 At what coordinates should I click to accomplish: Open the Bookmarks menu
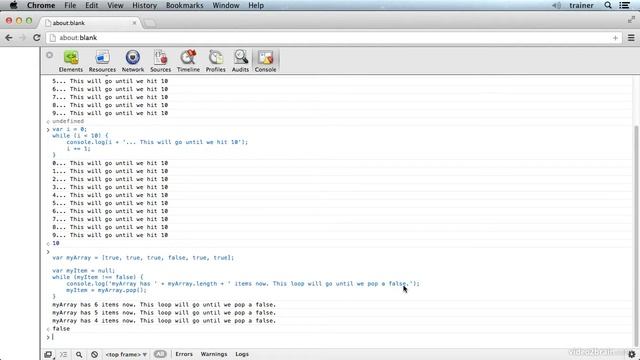184,5
